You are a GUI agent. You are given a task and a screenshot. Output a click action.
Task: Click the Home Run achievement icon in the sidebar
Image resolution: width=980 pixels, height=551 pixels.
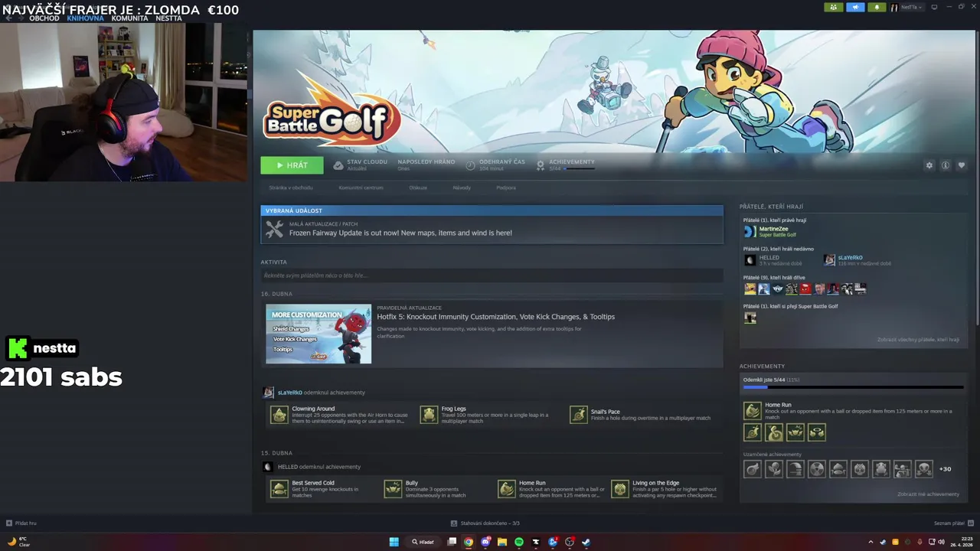click(x=753, y=411)
